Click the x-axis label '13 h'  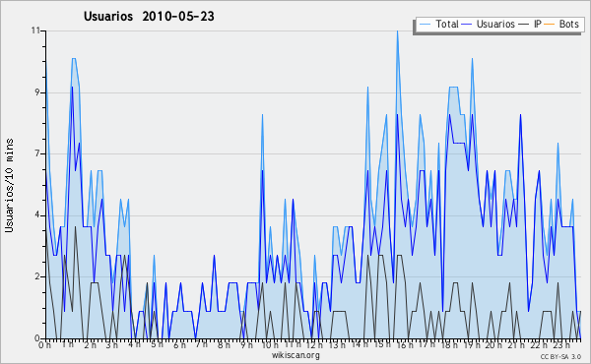pos(337,344)
